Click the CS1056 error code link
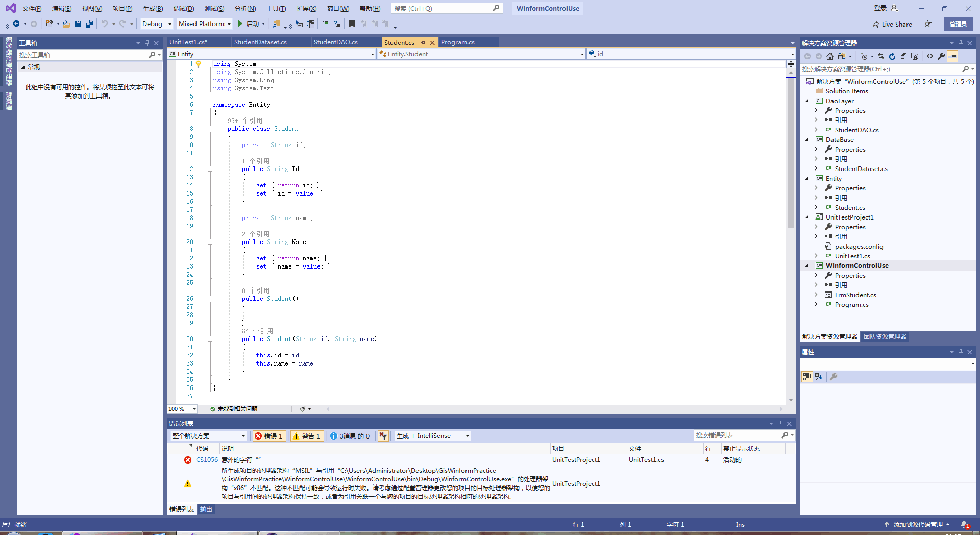 point(207,460)
